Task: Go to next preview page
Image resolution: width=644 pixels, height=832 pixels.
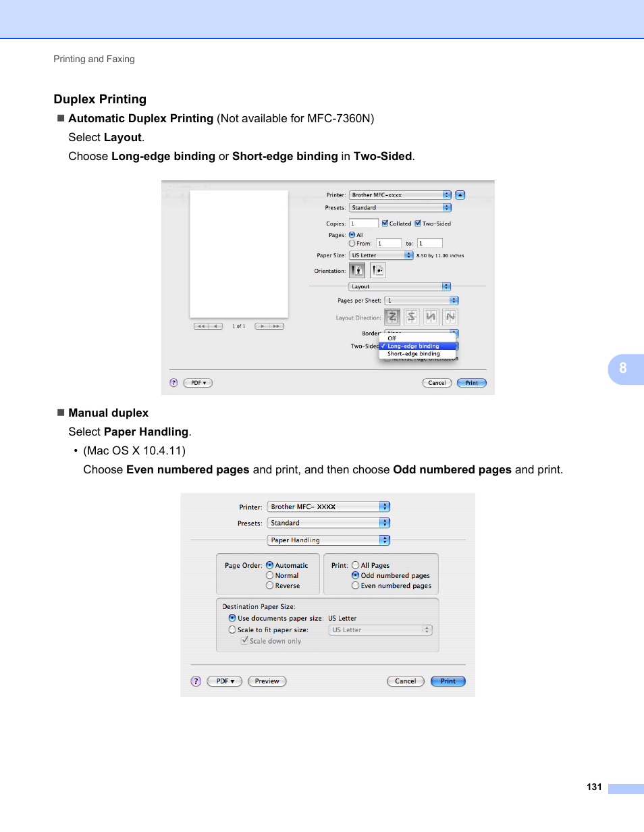Action: [x=262, y=326]
